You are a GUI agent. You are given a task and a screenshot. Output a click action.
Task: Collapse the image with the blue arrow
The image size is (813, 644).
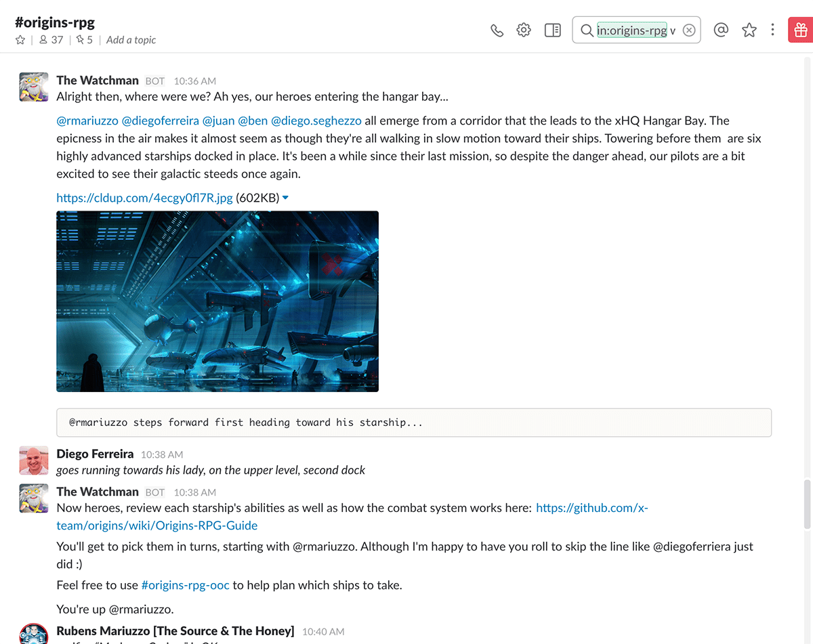285,198
